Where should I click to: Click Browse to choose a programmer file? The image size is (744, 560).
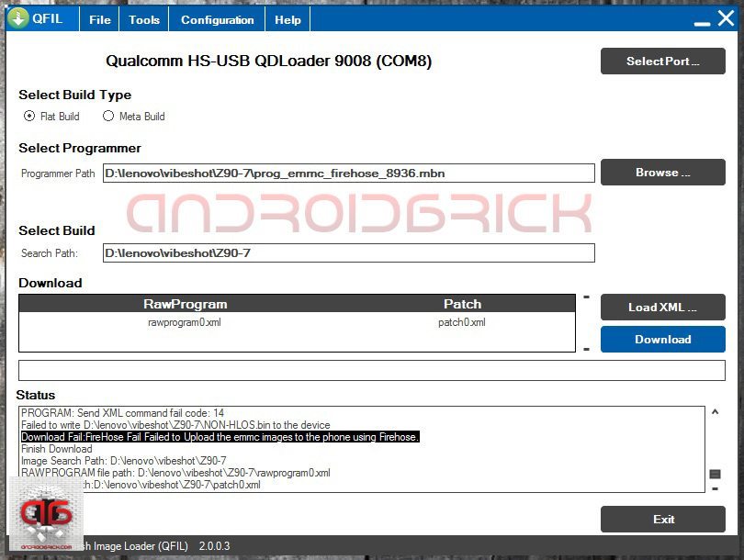(662, 173)
